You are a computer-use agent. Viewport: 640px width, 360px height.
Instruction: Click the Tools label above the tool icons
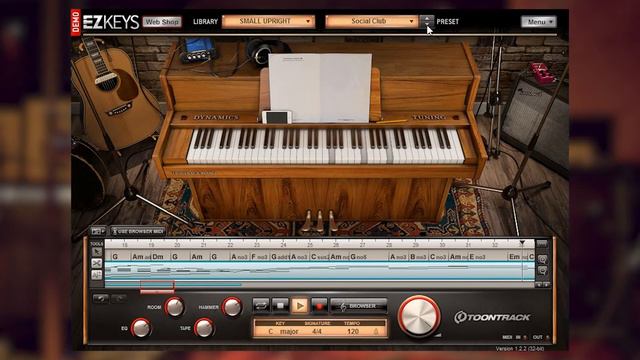96,244
